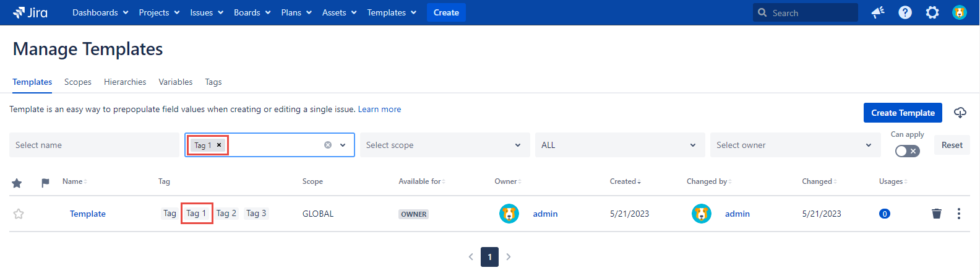Remove the Tag 1 filter chip
980x278 pixels.
pyautogui.click(x=219, y=145)
